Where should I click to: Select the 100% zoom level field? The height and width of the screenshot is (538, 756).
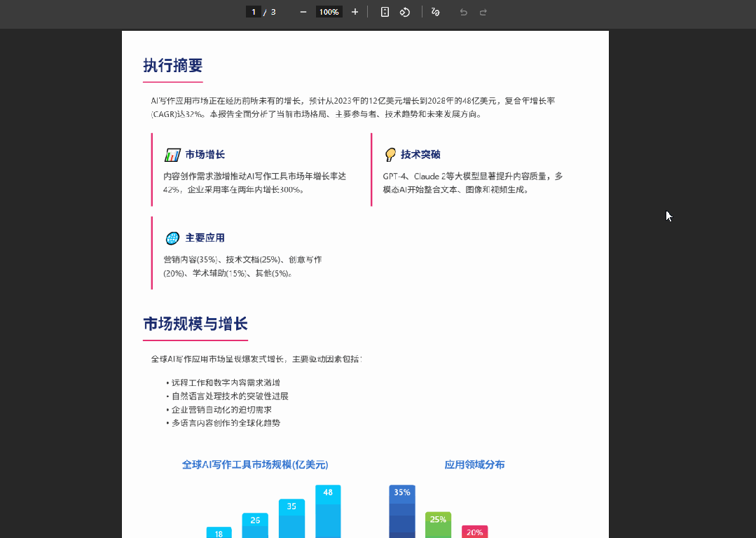click(329, 12)
